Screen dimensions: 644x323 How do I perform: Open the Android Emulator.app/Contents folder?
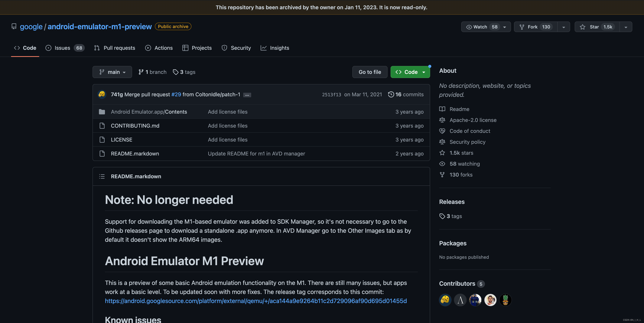(x=149, y=112)
